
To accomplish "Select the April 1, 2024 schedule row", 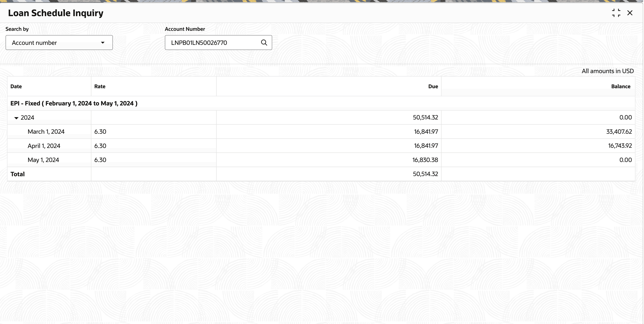I will coord(44,146).
